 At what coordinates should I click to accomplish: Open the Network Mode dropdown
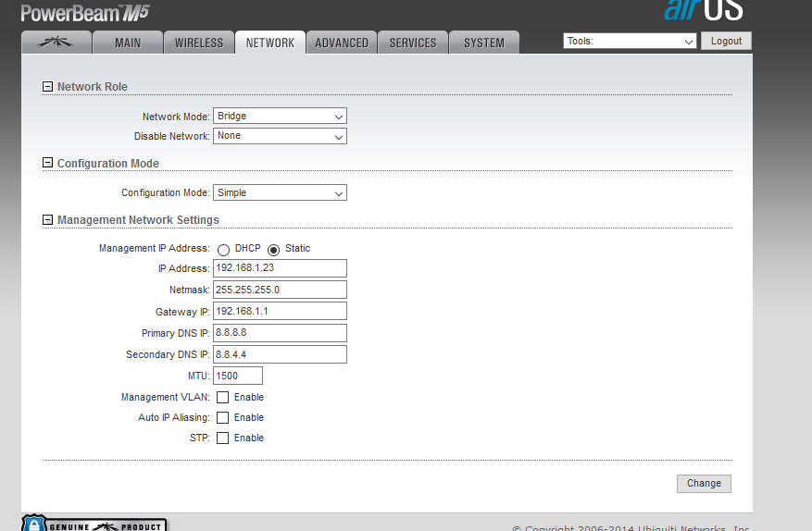click(x=280, y=116)
